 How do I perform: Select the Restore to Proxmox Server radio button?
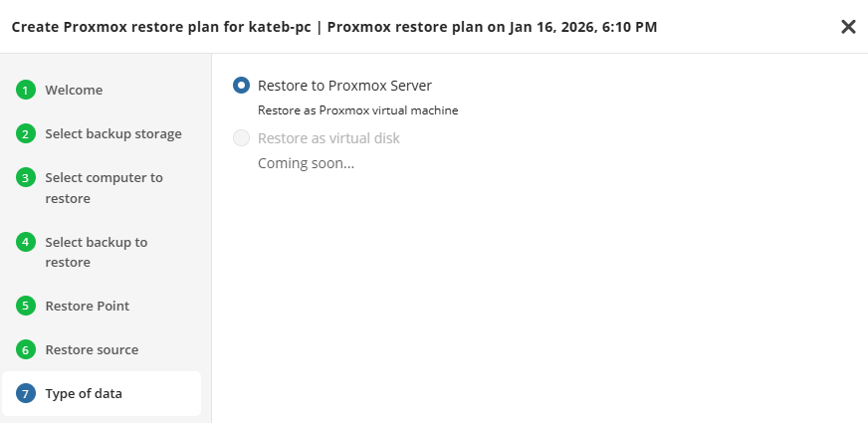tap(241, 86)
